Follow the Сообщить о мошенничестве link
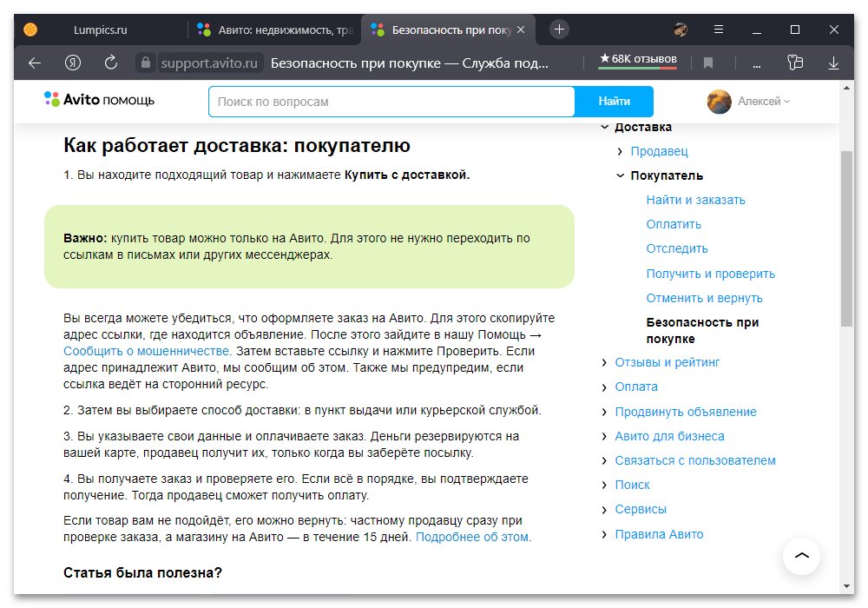This screenshot has height=608, width=868. (146, 351)
